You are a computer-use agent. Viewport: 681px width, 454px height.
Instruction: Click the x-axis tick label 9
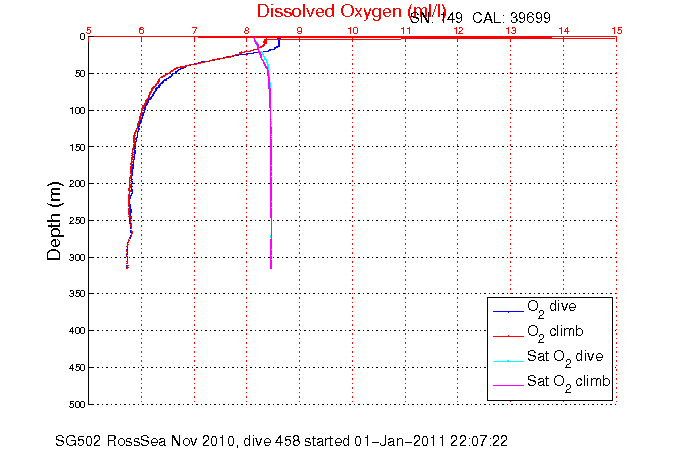click(x=299, y=30)
